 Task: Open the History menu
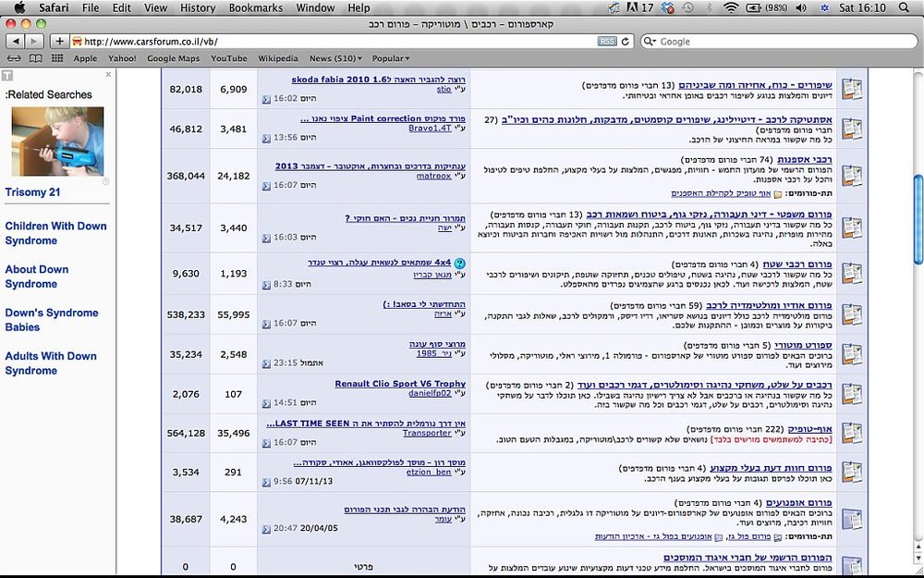198,7
